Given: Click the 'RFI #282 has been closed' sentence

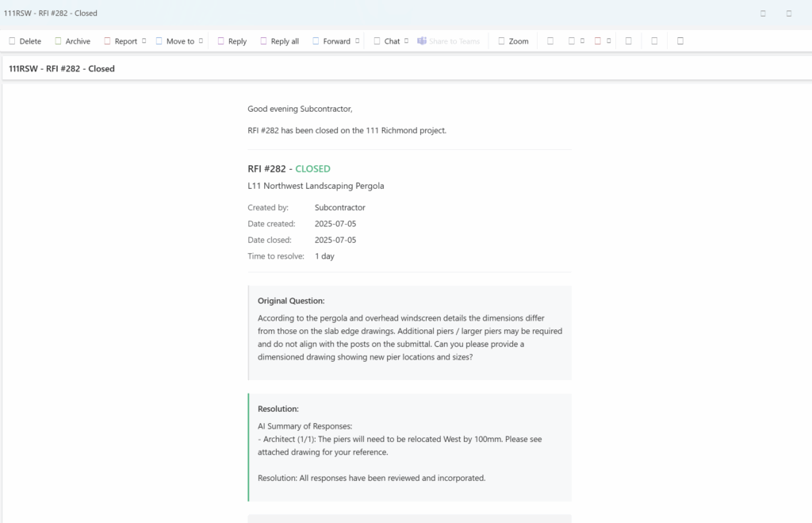Looking at the screenshot, I should coord(347,131).
